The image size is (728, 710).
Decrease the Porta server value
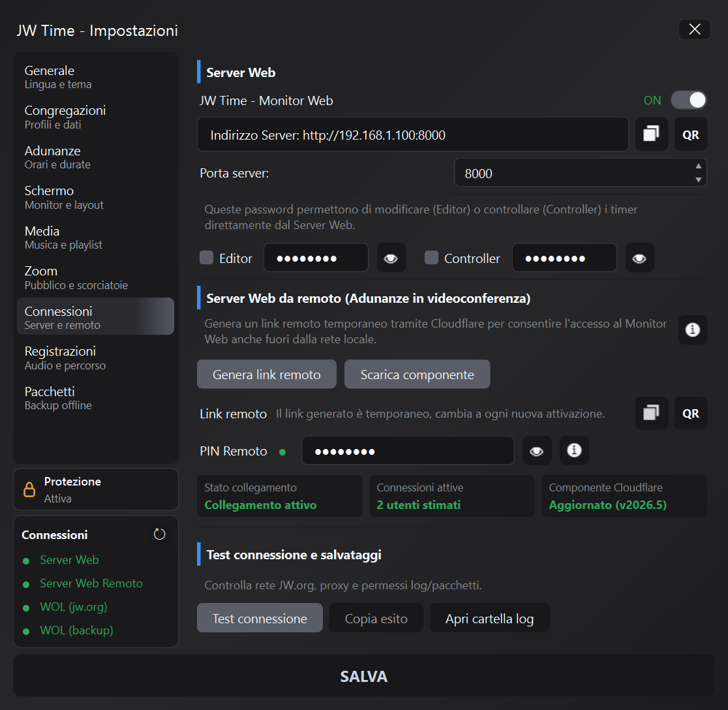point(698,179)
